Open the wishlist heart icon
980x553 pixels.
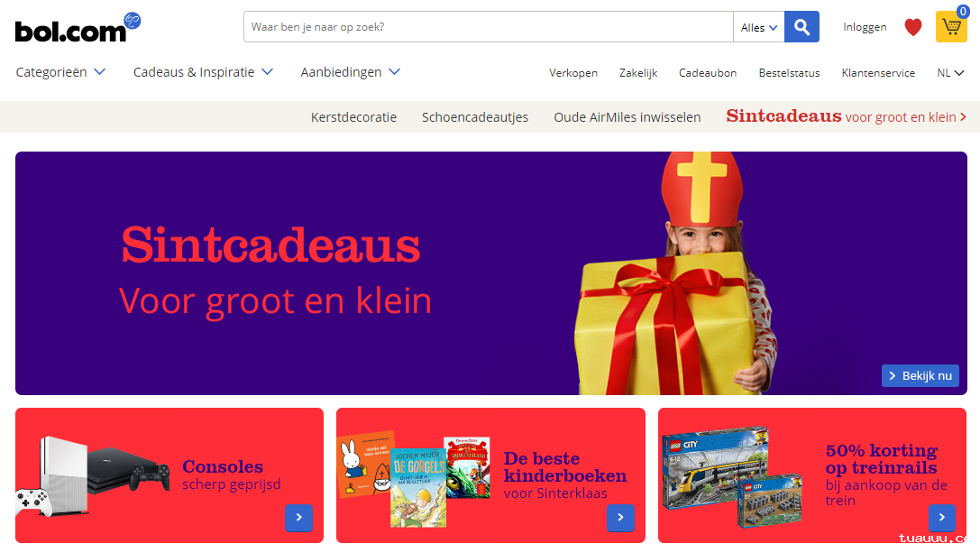913,27
